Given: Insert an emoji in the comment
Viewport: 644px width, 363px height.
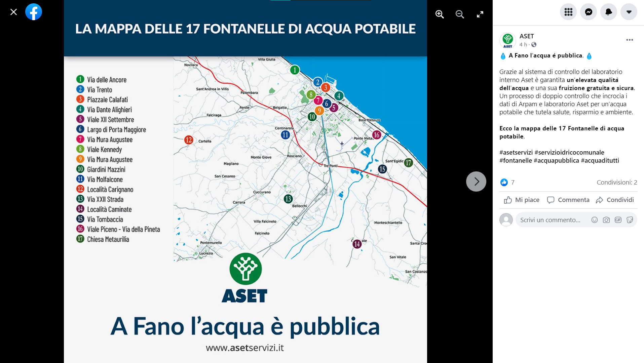Looking at the screenshot, I should click(595, 220).
